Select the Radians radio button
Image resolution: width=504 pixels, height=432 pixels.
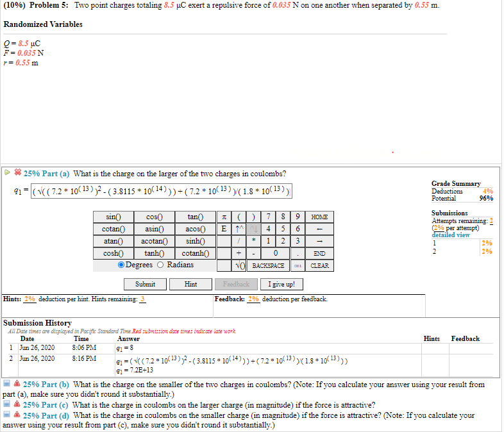click(x=160, y=265)
